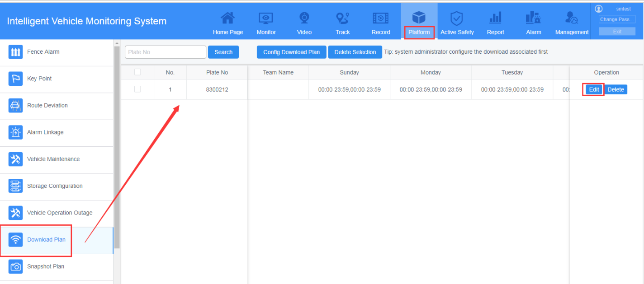This screenshot has width=644, height=284.
Task: Edit the plan for plate 8300212
Action: (x=594, y=89)
